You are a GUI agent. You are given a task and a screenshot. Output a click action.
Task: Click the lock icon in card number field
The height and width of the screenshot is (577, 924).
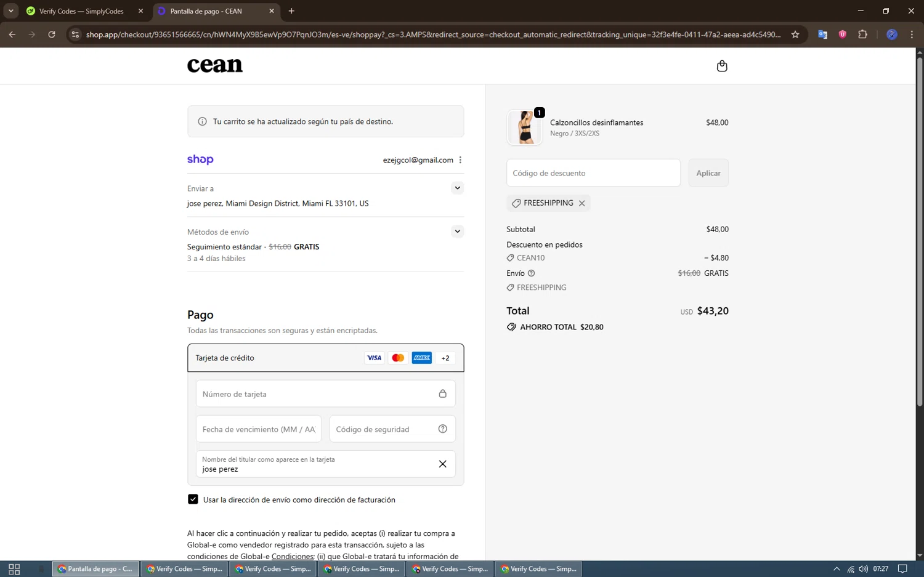tap(442, 393)
